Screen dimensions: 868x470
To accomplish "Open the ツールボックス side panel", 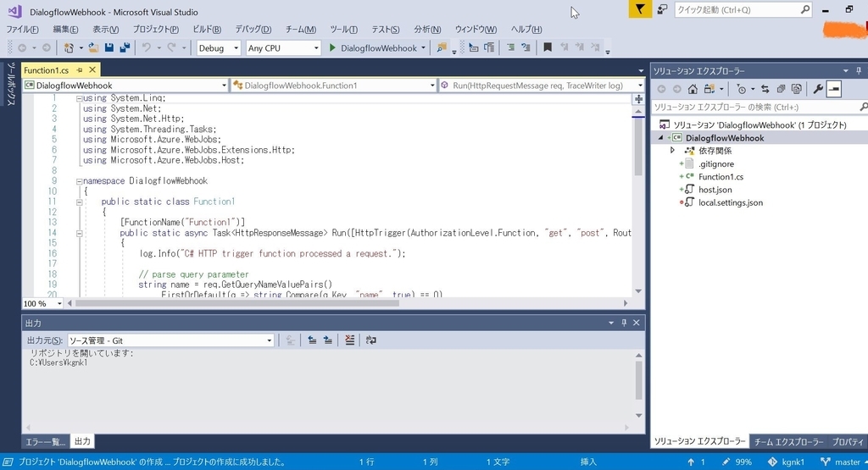I will (10, 84).
